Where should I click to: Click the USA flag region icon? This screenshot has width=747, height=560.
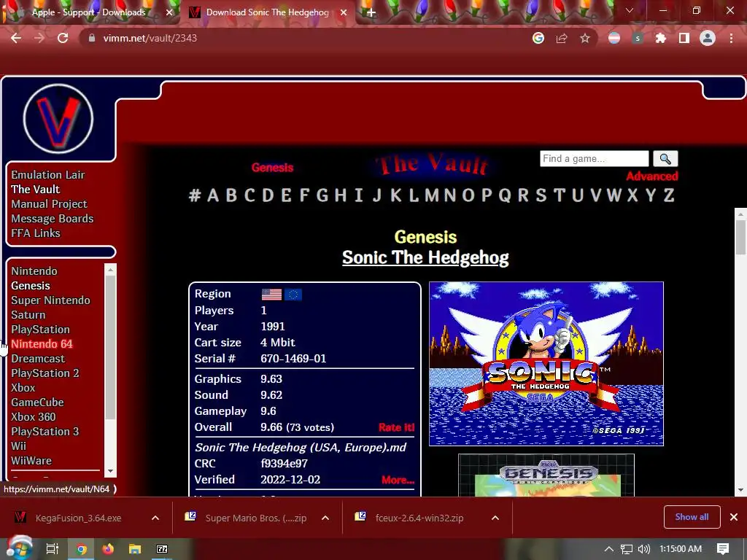[x=271, y=295]
